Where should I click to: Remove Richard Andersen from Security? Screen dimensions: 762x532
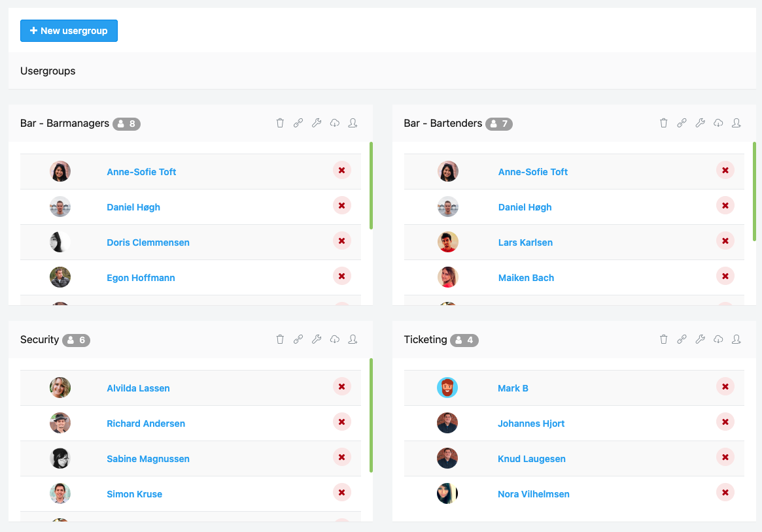click(x=341, y=422)
